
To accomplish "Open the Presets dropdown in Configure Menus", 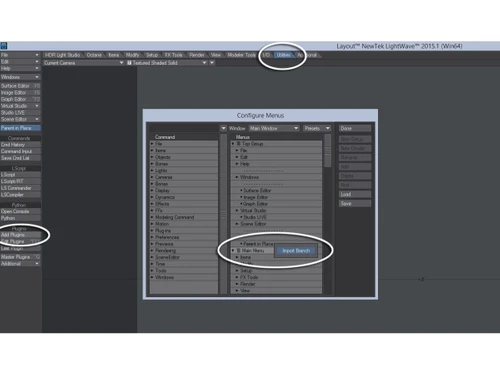I will 317,128.
